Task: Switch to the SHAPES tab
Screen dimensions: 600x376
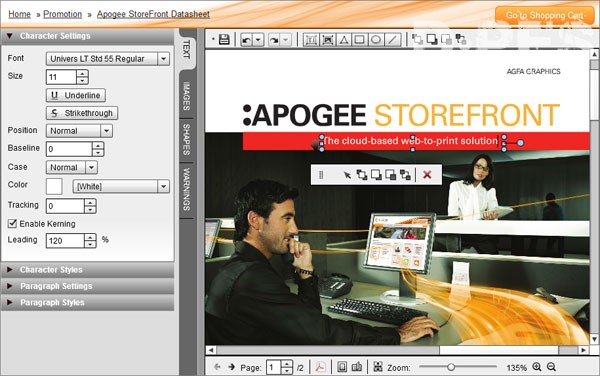Action: coord(186,139)
